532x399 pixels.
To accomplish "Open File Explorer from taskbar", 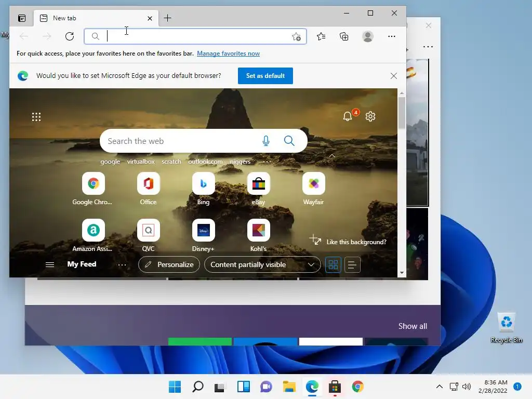I will click(289, 387).
